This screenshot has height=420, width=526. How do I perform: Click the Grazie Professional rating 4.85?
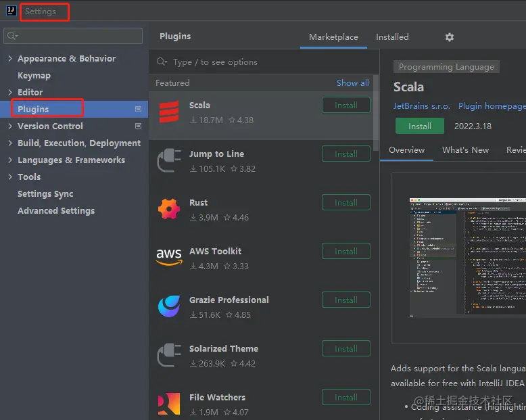tap(239, 315)
